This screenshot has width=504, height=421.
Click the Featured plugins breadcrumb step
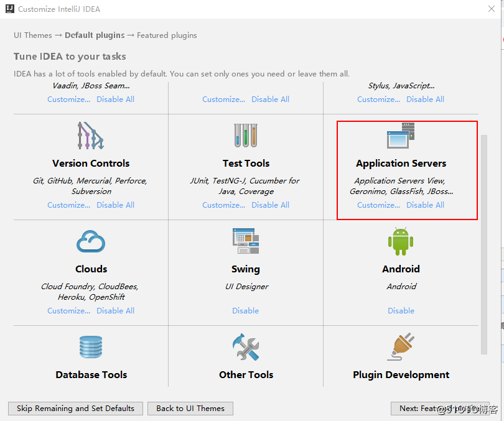pos(167,35)
